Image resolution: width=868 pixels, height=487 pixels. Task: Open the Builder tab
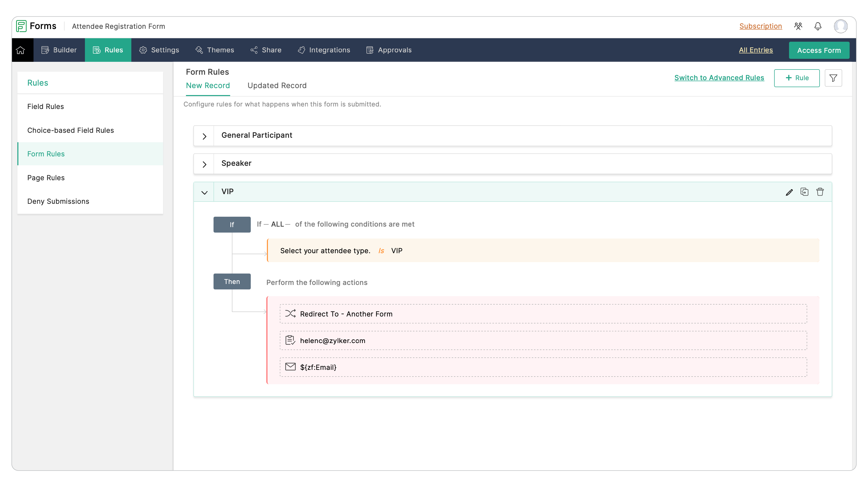point(59,50)
